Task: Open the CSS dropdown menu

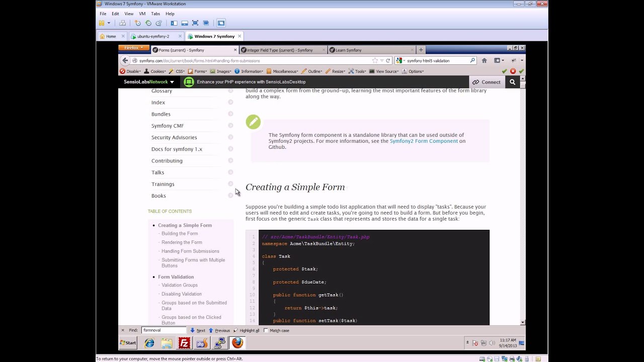Action: [x=177, y=71]
